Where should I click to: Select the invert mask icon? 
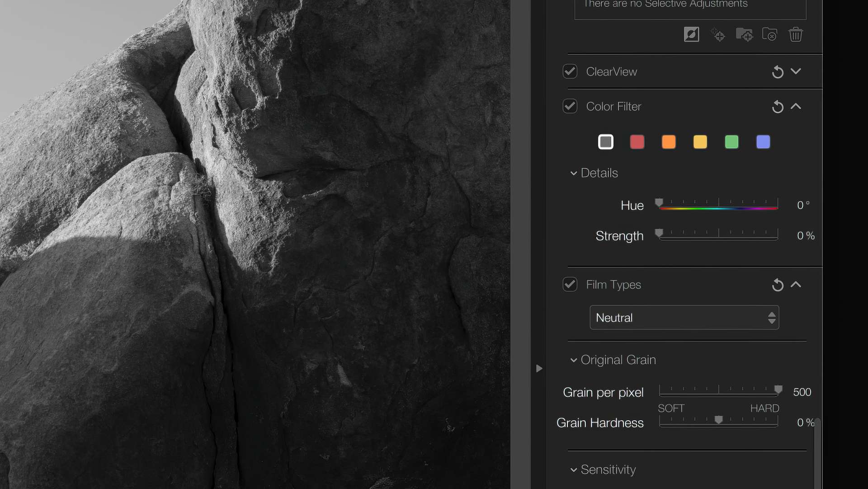click(x=691, y=34)
